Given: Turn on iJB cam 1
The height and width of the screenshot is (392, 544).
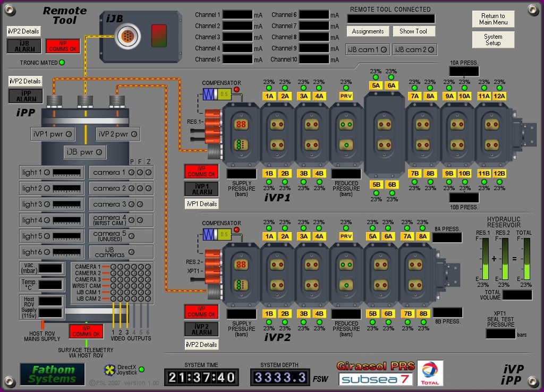Looking at the screenshot, I should pyautogui.click(x=368, y=49).
